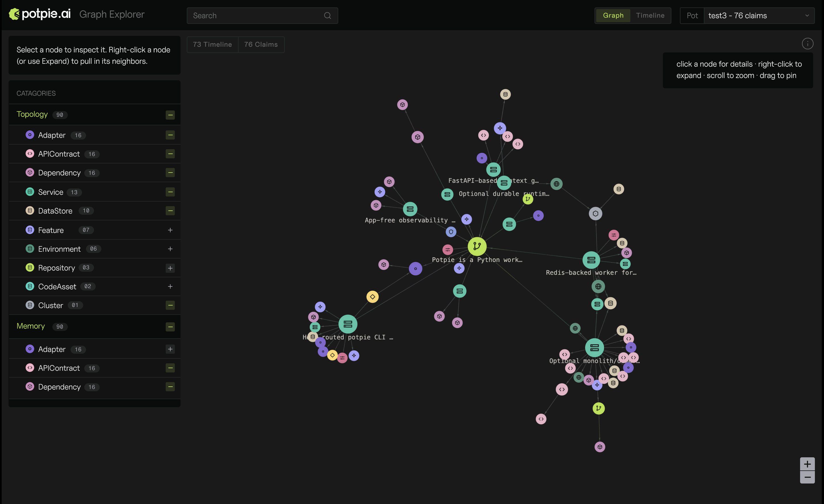
Task: Select the 'FastAPI-based' service node
Action: point(493,169)
